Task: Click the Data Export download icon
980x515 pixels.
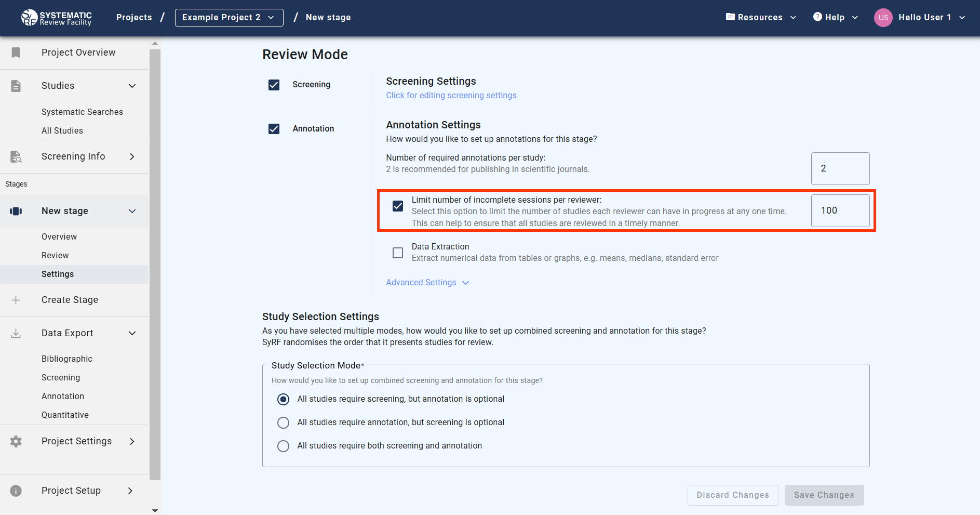Action: tap(16, 333)
